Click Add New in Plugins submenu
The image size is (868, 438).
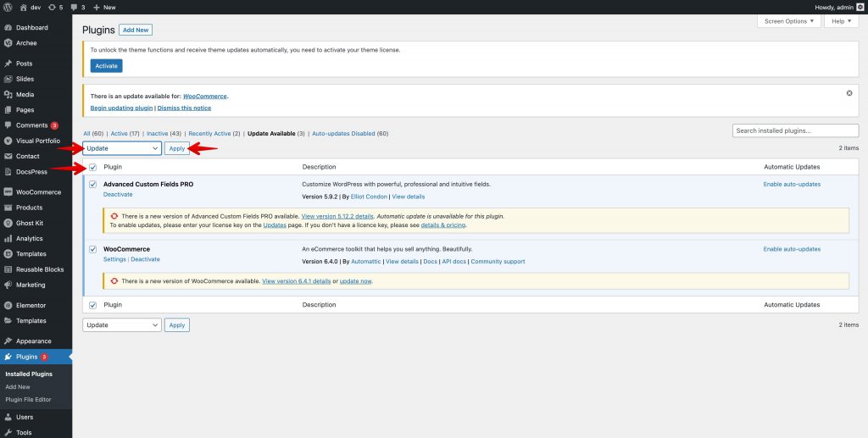click(x=18, y=386)
